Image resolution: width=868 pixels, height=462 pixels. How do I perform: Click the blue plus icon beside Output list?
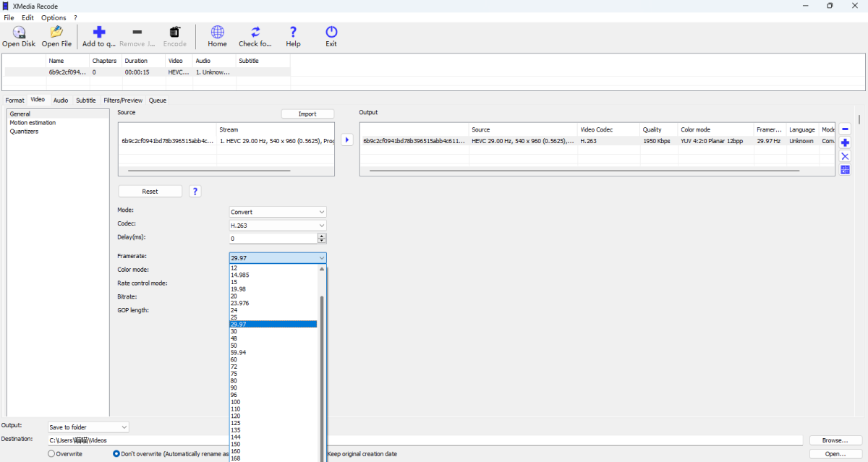click(x=845, y=142)
